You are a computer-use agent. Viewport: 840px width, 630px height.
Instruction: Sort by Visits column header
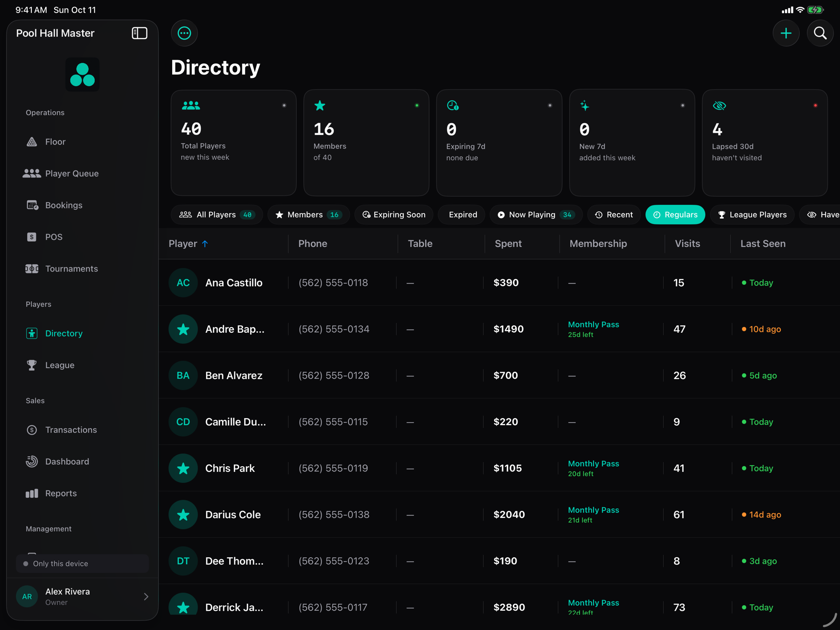coord(687,244)
